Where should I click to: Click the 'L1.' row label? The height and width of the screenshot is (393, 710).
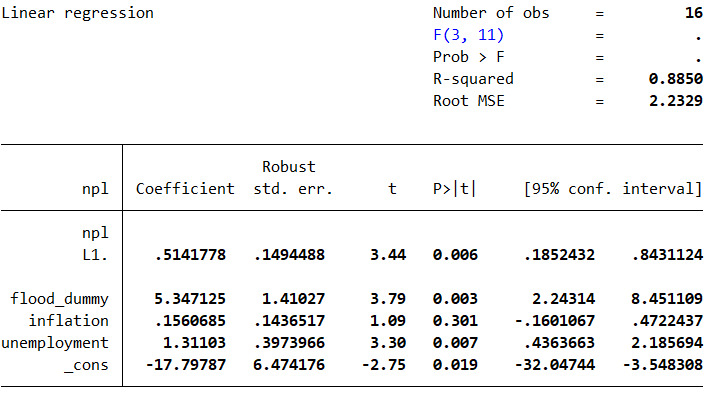[95, 255]
